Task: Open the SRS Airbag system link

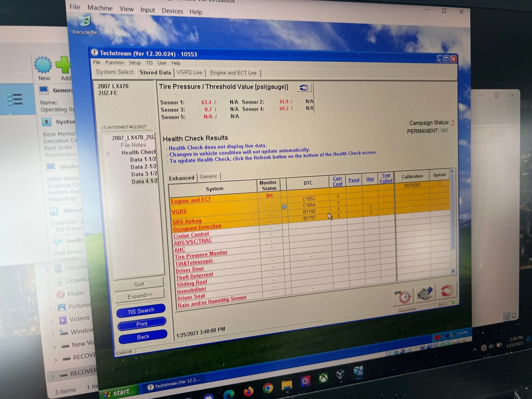Action: [x=187, y=221]
